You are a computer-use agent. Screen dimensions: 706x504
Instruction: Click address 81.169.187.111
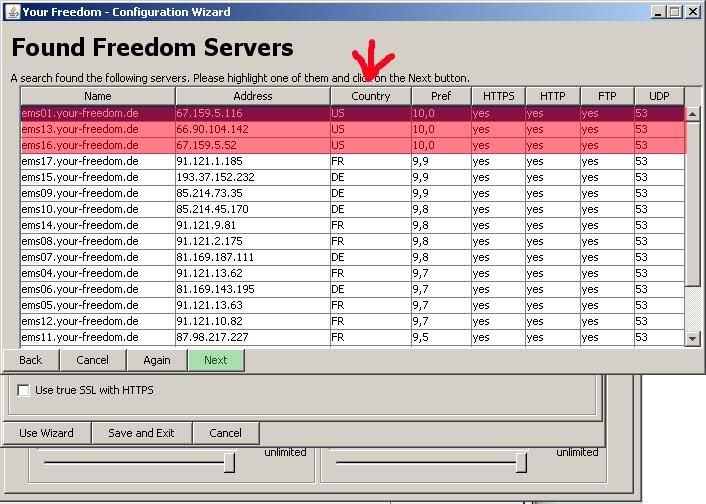click(215, 257)
